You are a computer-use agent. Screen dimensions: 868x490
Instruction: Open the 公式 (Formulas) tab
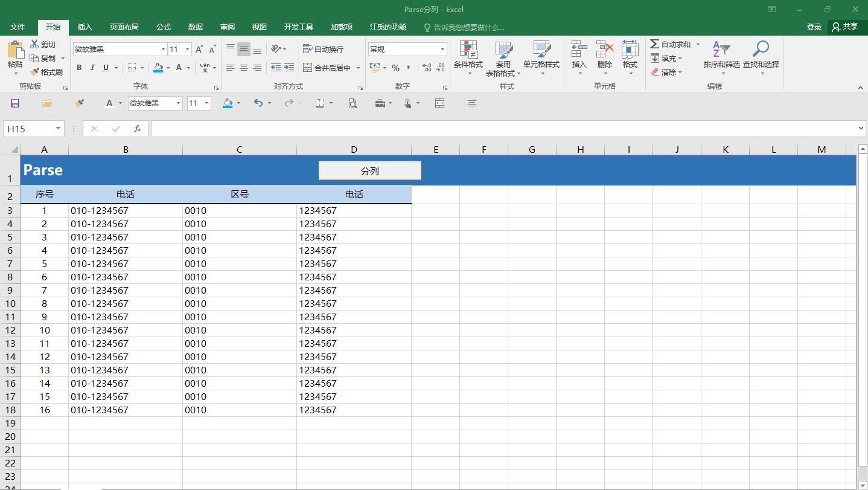coord(164,27)
